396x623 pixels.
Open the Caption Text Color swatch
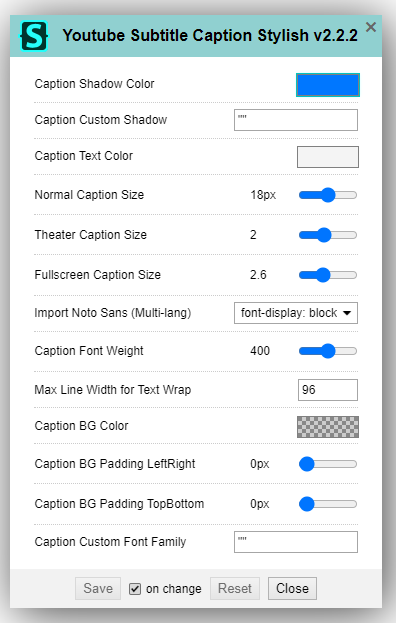point(328,157)
